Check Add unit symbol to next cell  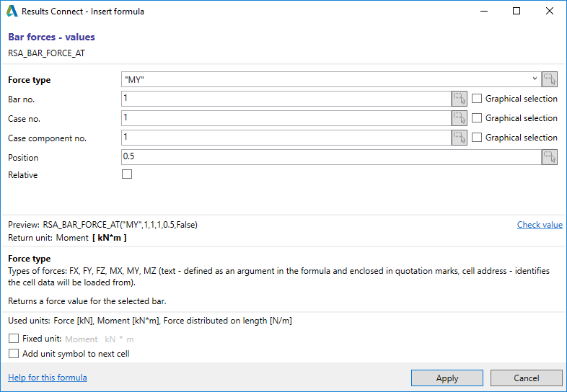13,354
